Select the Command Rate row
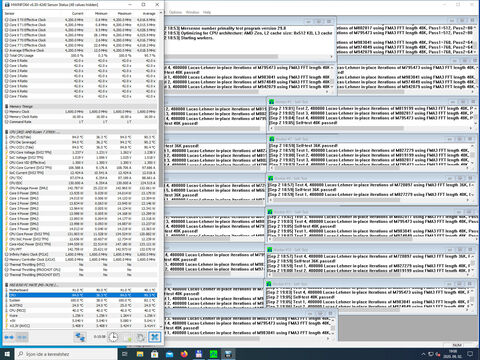 click(80, 122)
